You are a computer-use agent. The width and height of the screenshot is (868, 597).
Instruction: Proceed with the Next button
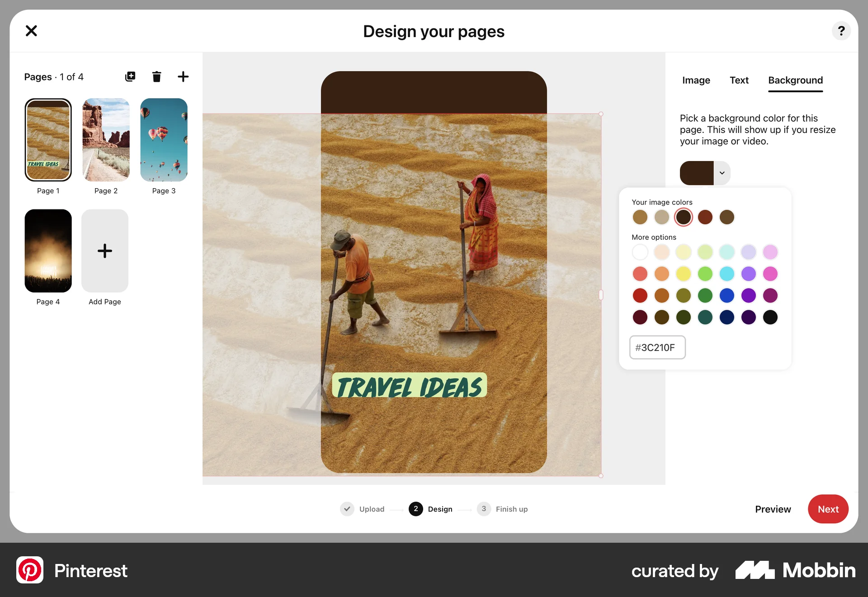(x=828, y=509)
